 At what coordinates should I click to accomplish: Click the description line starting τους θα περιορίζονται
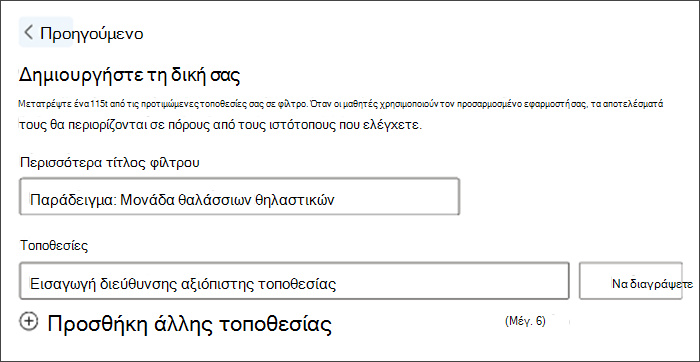(220, 124)
